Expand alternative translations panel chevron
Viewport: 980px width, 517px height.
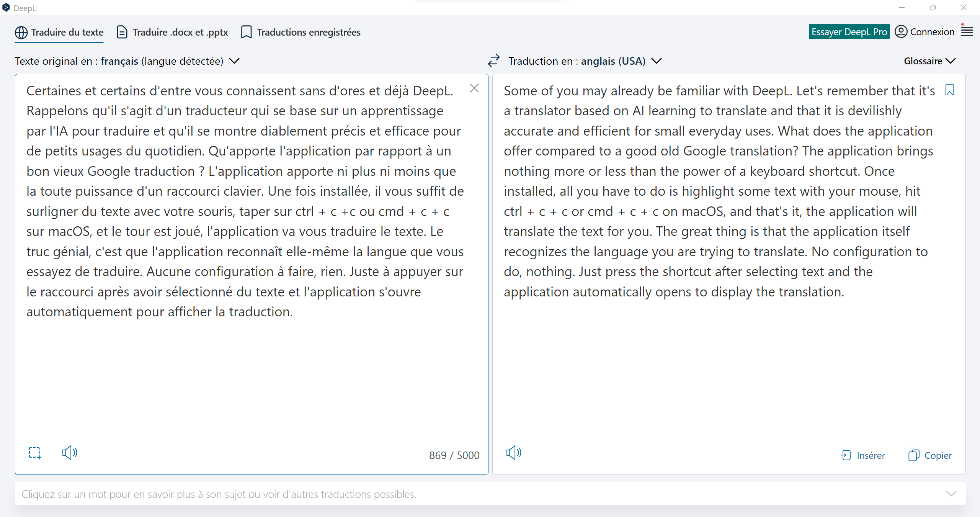point(951,494)
